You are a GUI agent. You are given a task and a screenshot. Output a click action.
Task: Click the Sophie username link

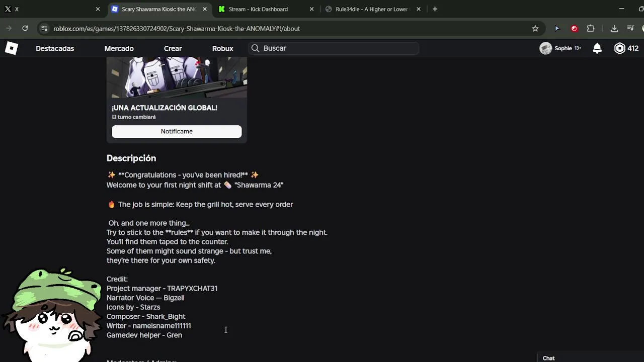tap(563, 48)
